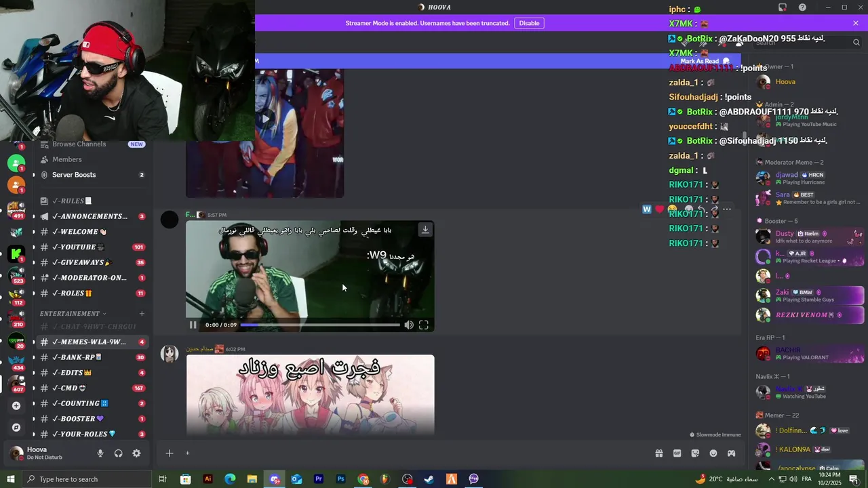Open the video in fullscreen
This screenshot has width=868, height=488.
tap(424, 325)
